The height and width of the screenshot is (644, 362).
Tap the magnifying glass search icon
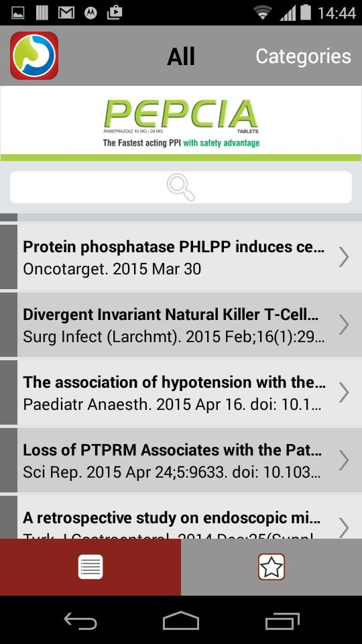point(180,187)
